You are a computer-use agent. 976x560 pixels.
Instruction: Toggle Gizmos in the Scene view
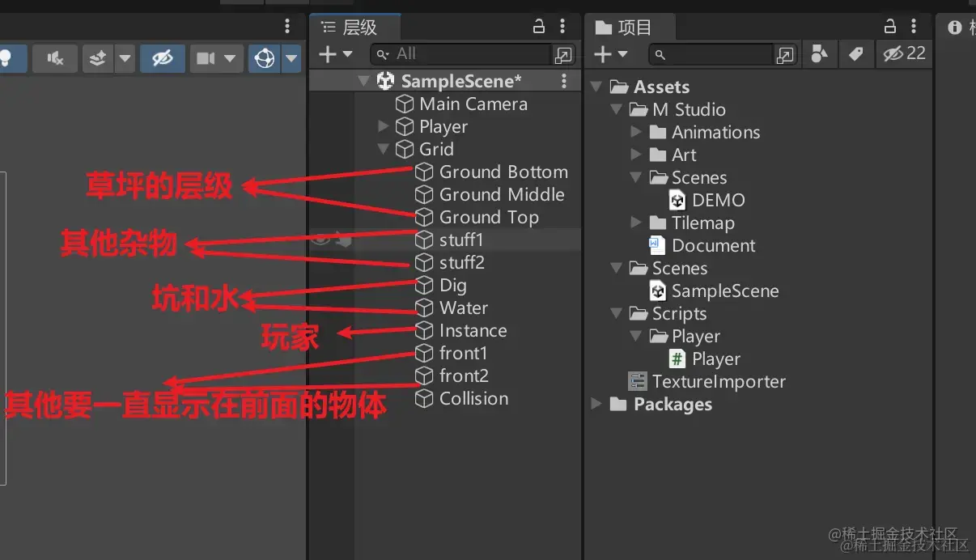[x=264, y=58]
